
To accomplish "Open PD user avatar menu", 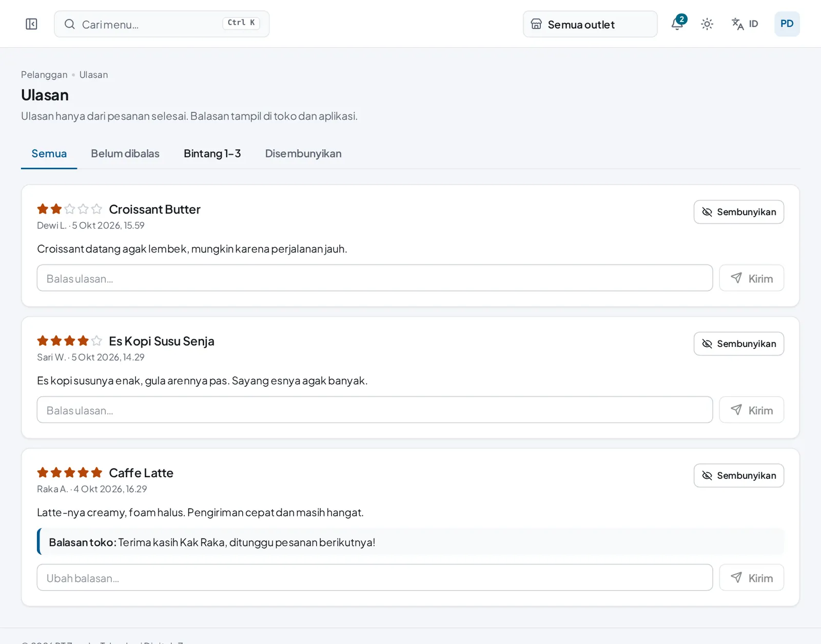I will [787, 24].
